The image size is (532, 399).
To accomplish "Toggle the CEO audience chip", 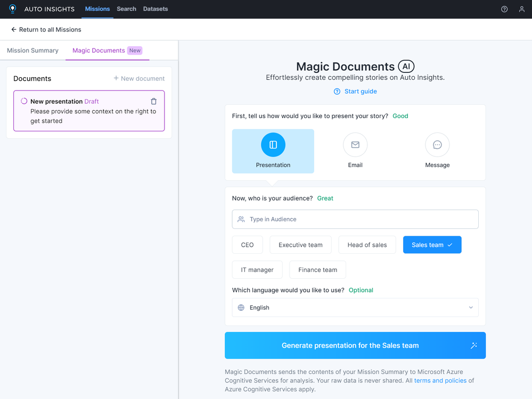I will click(x=247, y=245).
